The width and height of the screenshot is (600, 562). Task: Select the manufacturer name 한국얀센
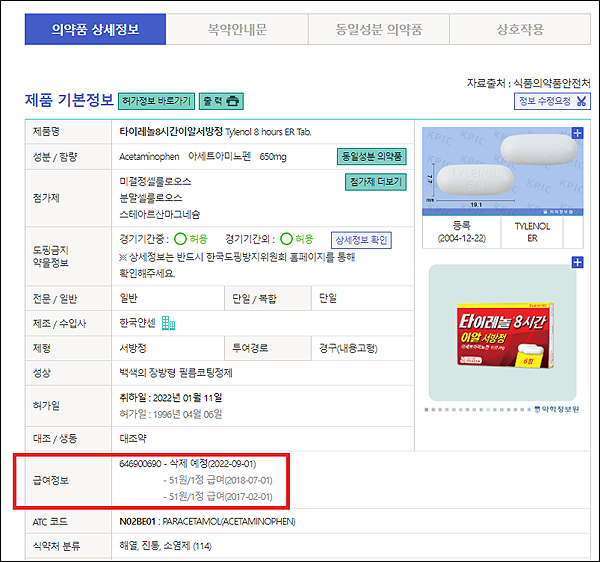137,323
